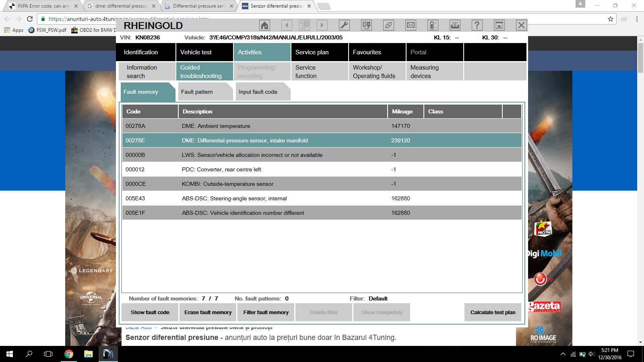Click the Show fault code button

coord(150,312)
